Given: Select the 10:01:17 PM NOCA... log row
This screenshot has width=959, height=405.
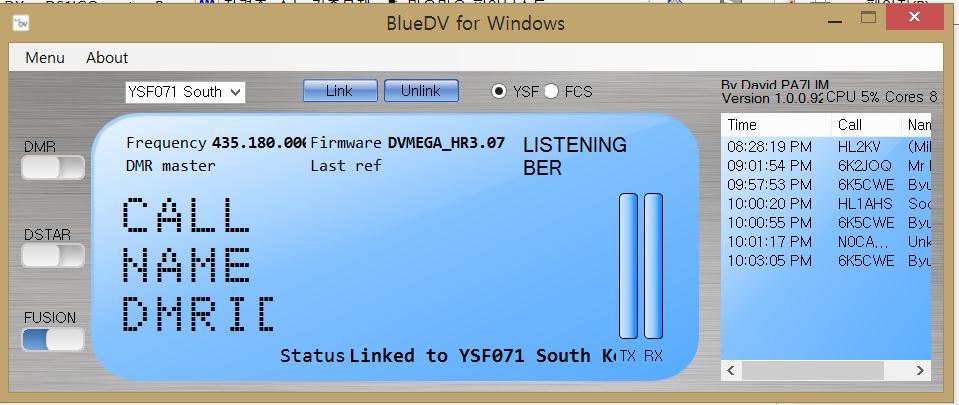Looking at the screenshot, I should (826, 242).
